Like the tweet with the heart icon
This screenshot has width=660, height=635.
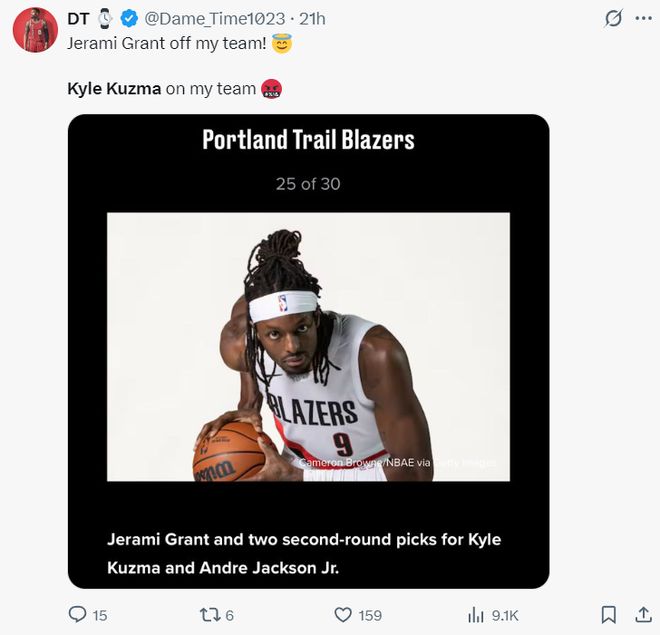point(343,614)
